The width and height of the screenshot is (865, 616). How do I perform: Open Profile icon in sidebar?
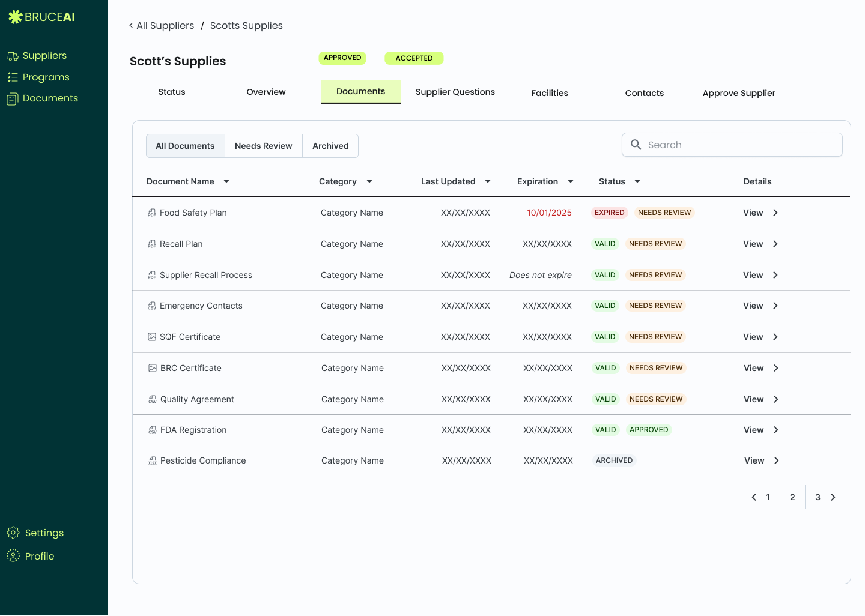pos(13,556)
